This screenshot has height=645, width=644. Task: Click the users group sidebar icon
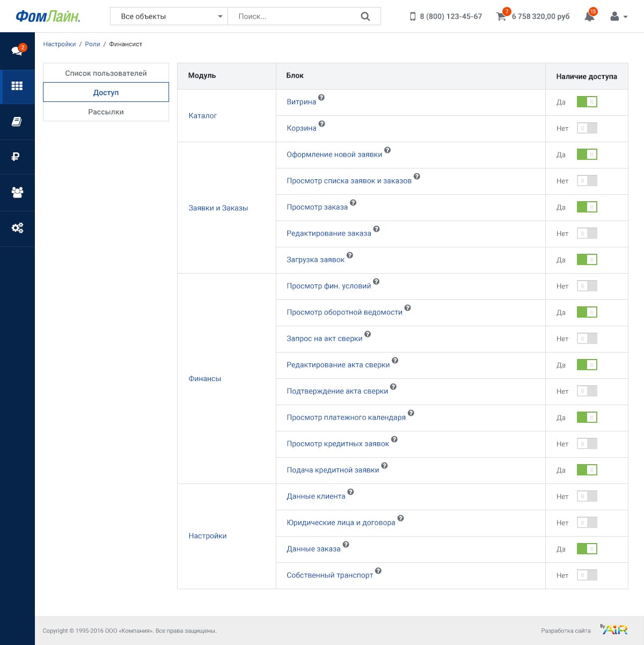pyautogui.click(x=17, y=192)
